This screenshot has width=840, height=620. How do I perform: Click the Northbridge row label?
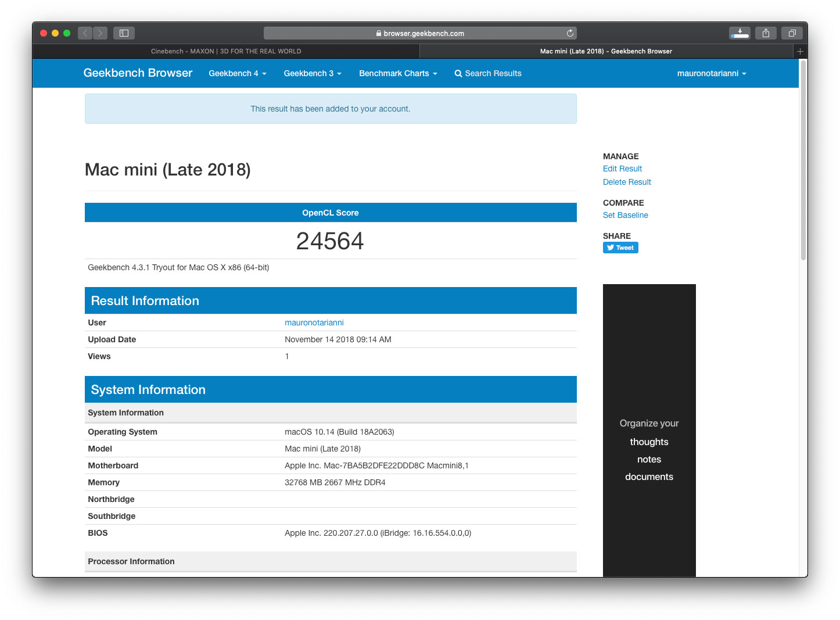coord(111,499)
